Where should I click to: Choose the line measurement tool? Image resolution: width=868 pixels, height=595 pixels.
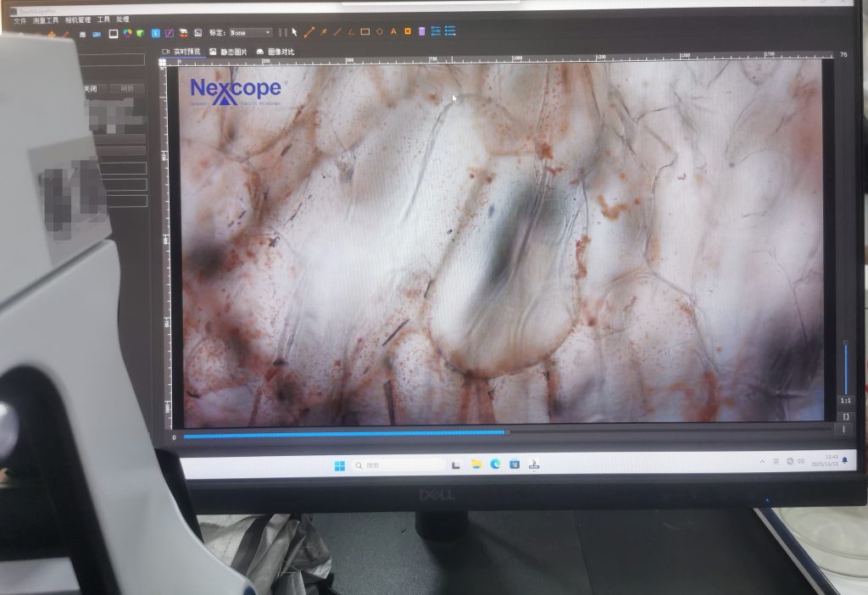click(309, 32)
